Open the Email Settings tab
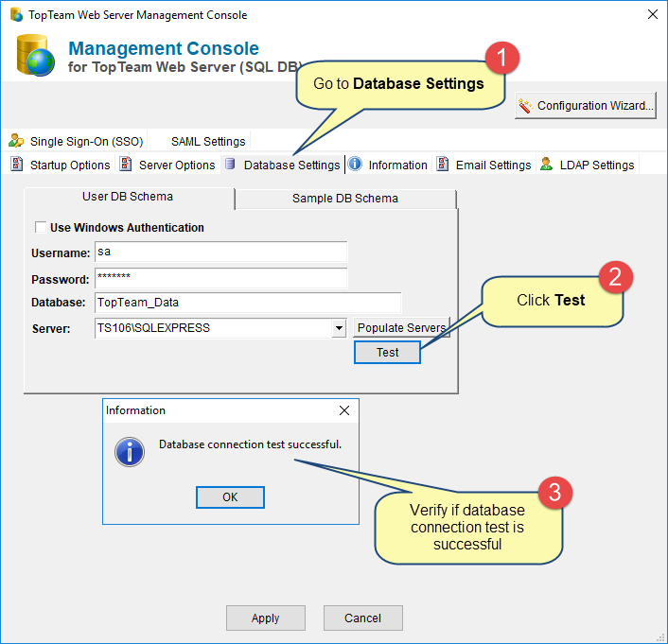The image size is (668, 644). [483, 165]
